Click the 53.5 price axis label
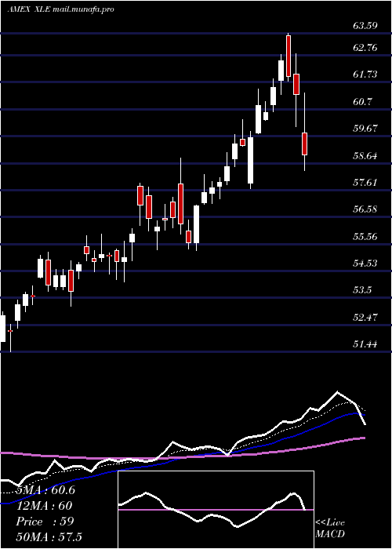This screenshot has height=549, width=392. pos(362,290)
